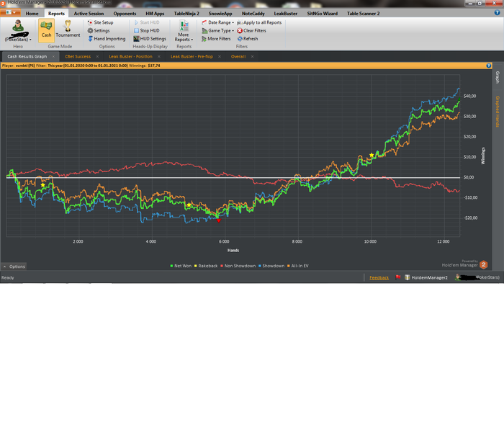Click Start HUD
The width and height of the screenshot is (504, 443).
coord(147,22)
